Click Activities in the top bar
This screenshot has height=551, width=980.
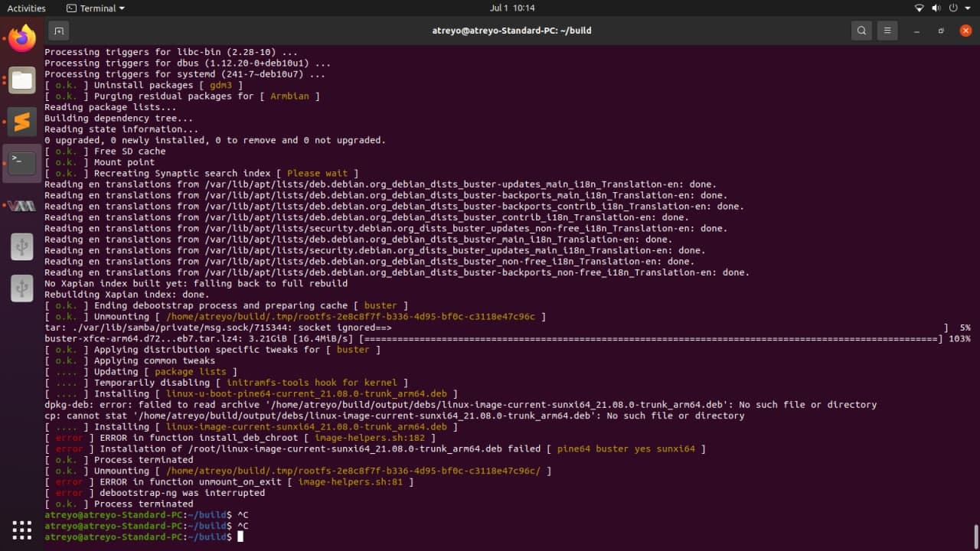[26, 8]
